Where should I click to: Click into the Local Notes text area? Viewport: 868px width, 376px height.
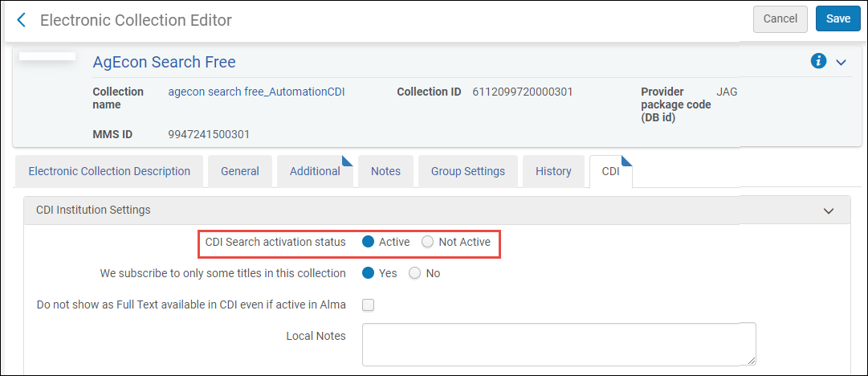pyautogui.click(x=559, y=344)
